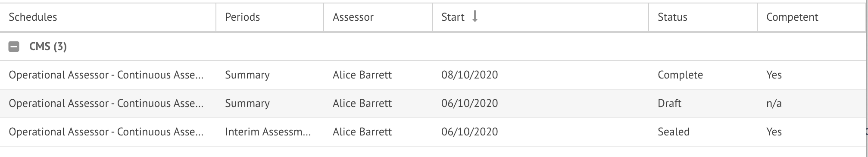Screen dimensions: 868x157
Task: Collapse the CMS (3) group
Action: tap(14, 47)
